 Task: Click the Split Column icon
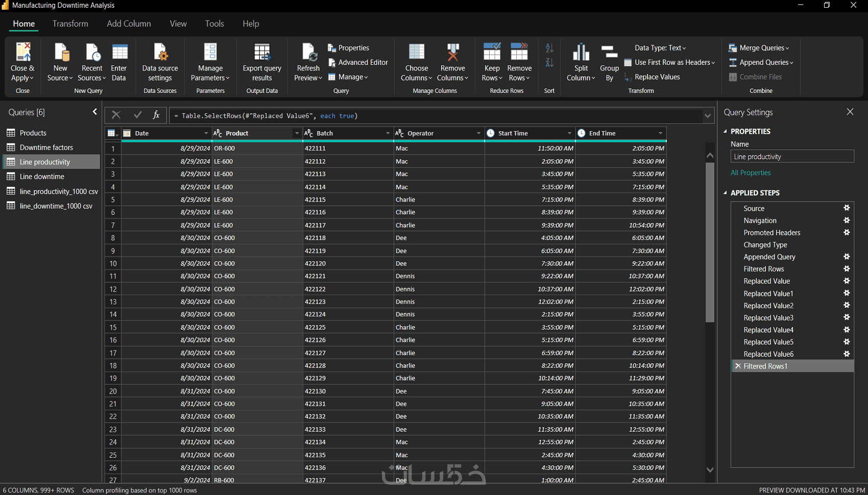(x=581, y=52)
